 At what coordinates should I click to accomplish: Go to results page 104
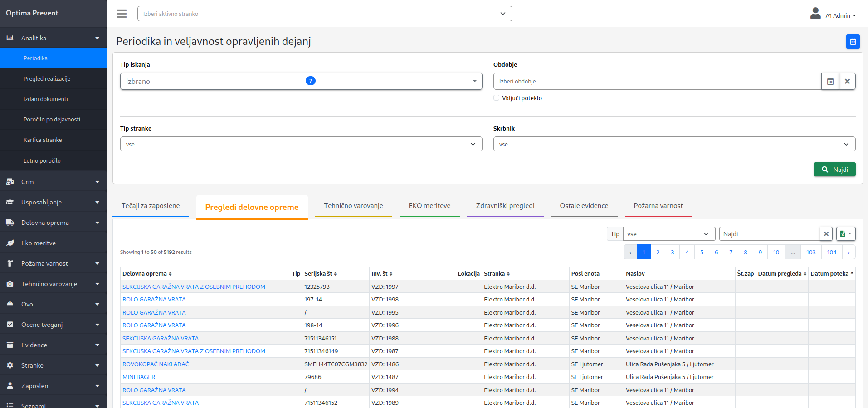click(x=831, y=252)
